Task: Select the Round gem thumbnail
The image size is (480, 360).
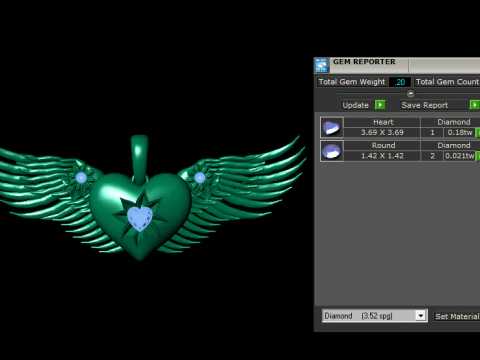Action: point(332,151)
